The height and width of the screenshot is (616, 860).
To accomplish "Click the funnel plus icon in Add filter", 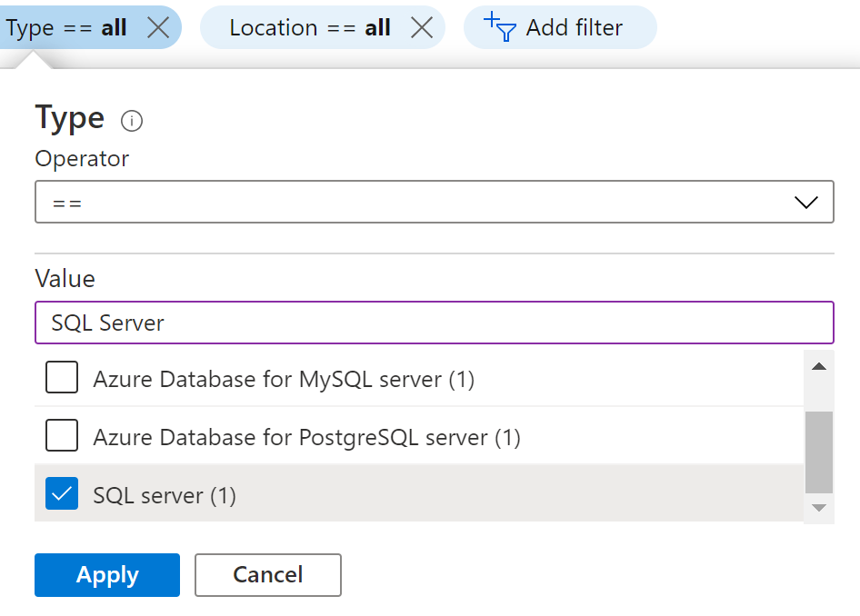I will coord(500,28).
